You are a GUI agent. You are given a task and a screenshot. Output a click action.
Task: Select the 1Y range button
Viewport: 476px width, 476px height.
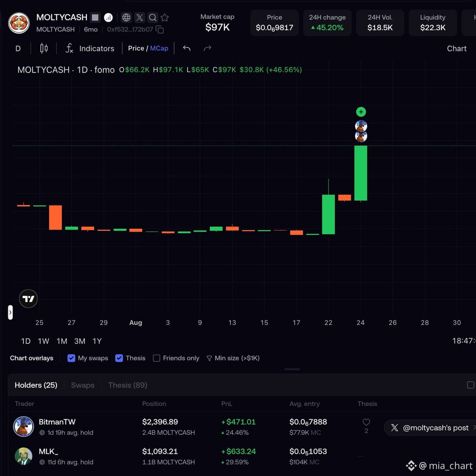(97, 341)
